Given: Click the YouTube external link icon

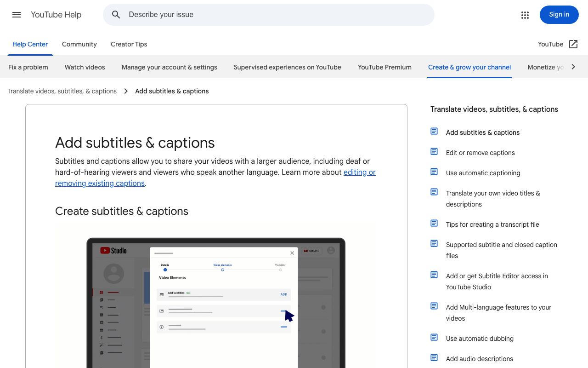Looking at the screenshot, I should point(573,44).
